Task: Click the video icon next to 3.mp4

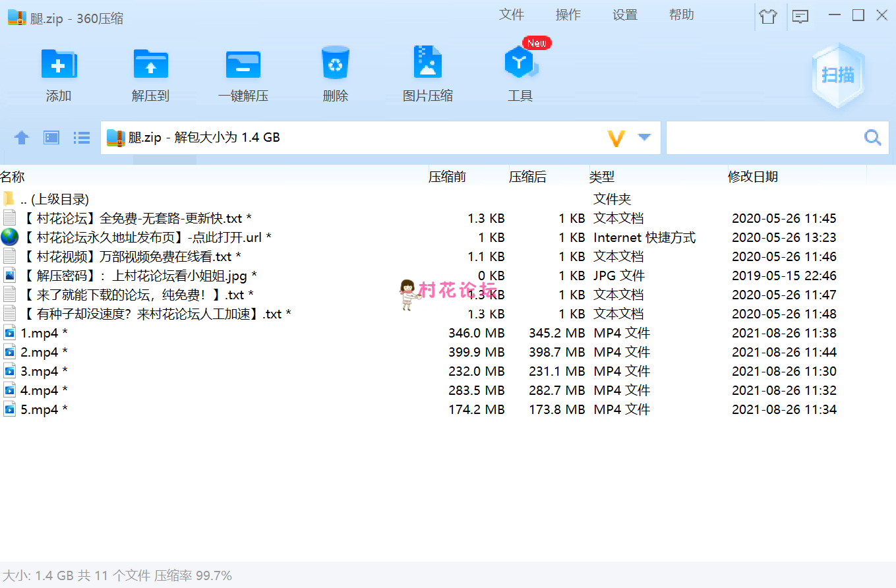Action: (x=9, y=371)
